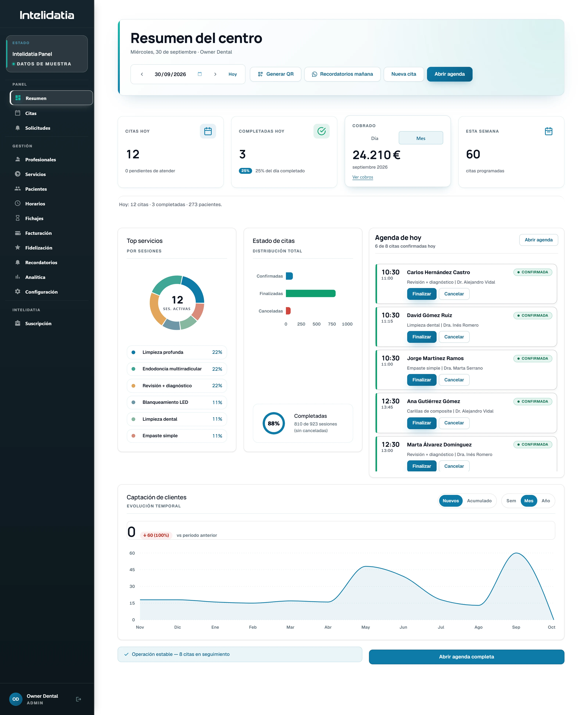Click the calendar icon in the date field
Viewport: 588px width, 715px height.
click(x=200, y=74)
